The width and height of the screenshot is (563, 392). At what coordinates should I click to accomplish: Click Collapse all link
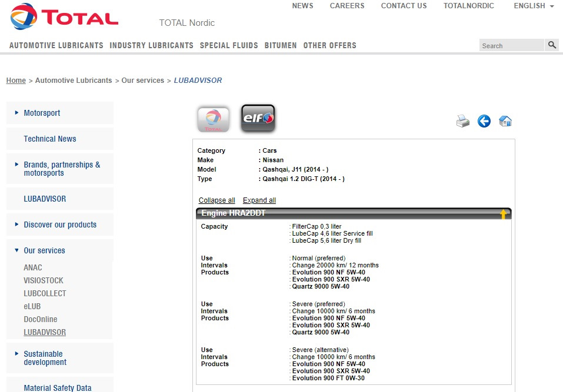click(217, 200)
